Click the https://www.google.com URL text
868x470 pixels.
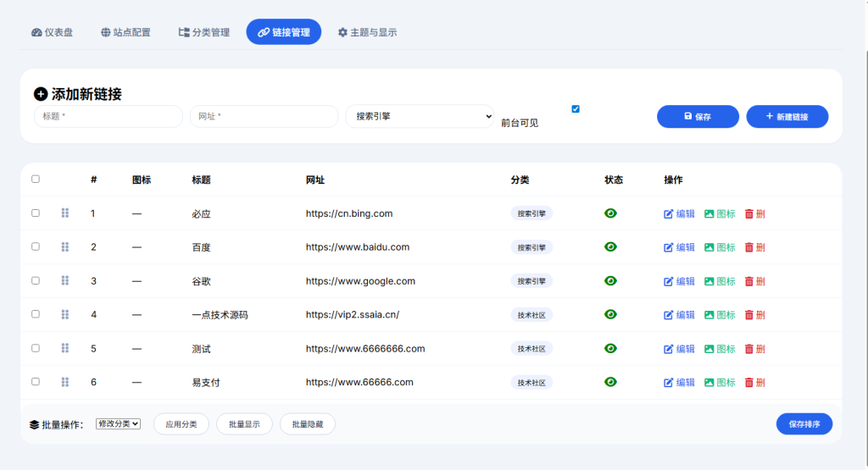coord(360,281)
